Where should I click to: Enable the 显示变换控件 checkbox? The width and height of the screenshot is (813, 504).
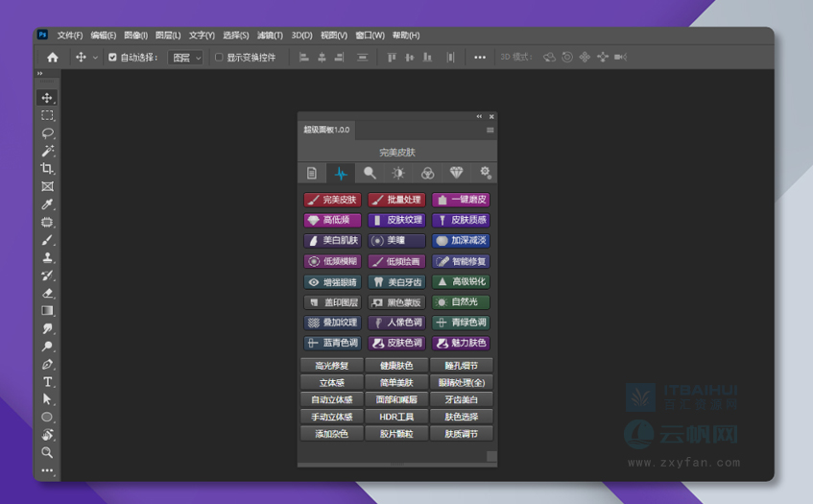pos(219,58)
